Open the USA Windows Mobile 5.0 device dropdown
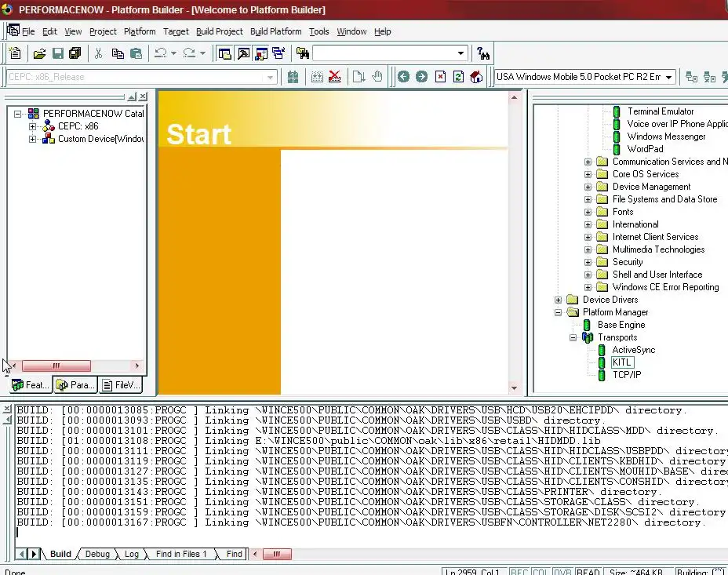Screen dimensions: 728x575 668,77
